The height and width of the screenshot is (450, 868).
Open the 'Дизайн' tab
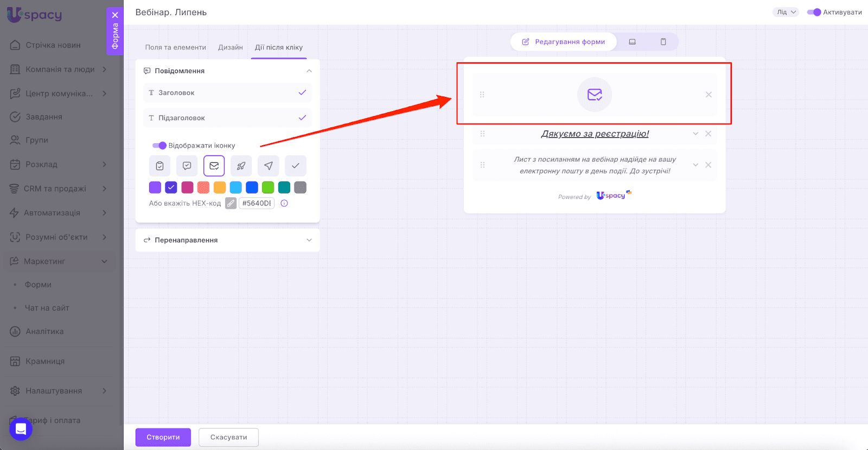click(x=231, y=48)
